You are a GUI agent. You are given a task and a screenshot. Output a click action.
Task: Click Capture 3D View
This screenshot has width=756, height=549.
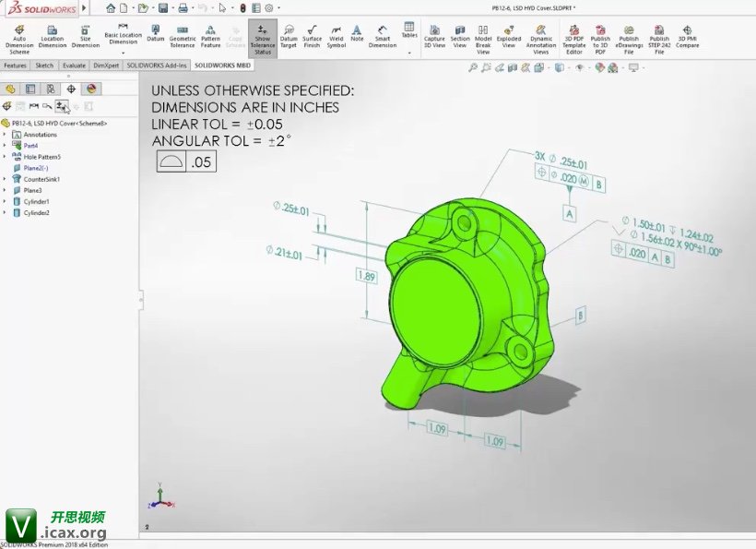coord(434,38)
